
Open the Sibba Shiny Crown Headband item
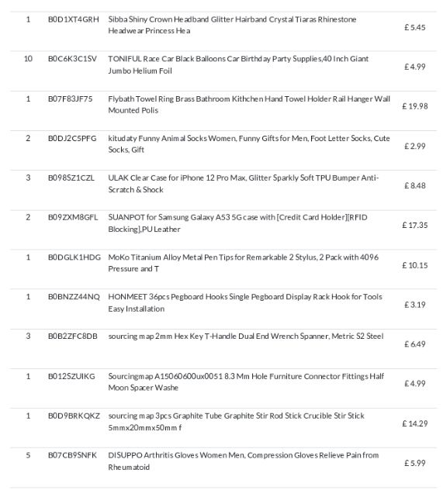click(x=232, y=25)
